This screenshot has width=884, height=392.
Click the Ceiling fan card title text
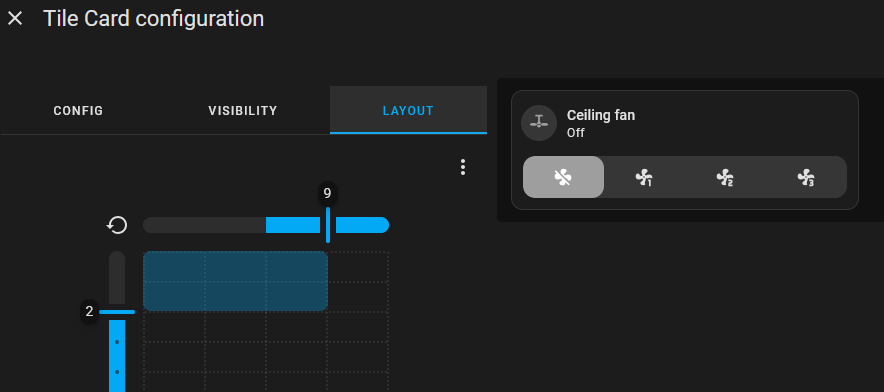601,115
